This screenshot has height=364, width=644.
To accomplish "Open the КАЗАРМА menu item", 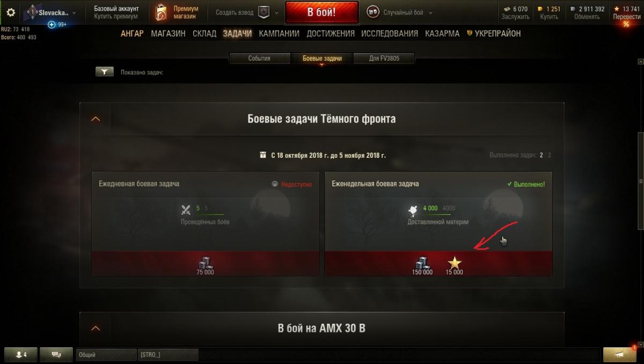I will click(x=442, y=33).
